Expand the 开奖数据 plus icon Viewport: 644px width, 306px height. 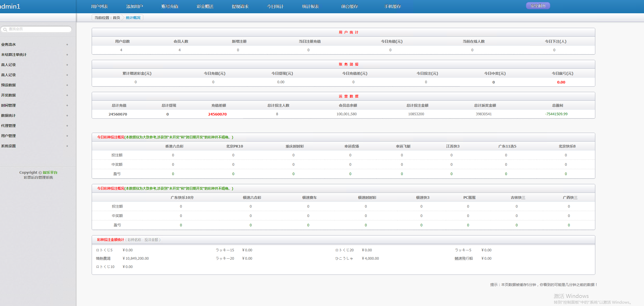[67, 95]
